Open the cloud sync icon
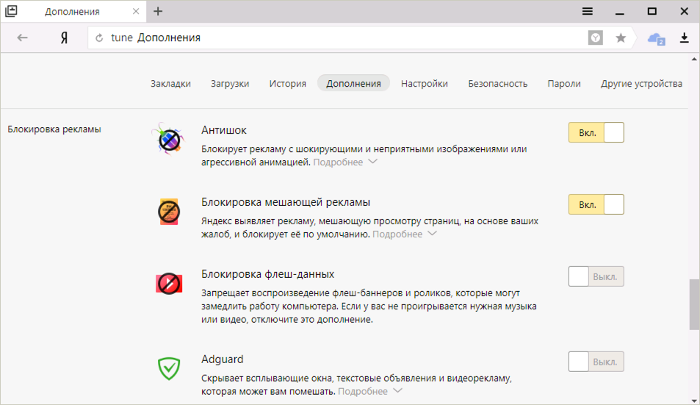The height and width of the screenshot is (405, 700). 656,39
